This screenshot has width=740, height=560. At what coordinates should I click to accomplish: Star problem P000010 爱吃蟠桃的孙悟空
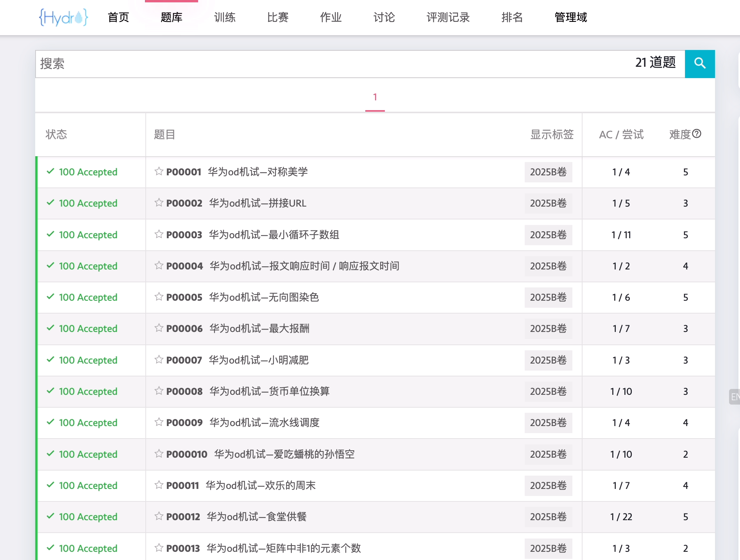tap(159, 454)
